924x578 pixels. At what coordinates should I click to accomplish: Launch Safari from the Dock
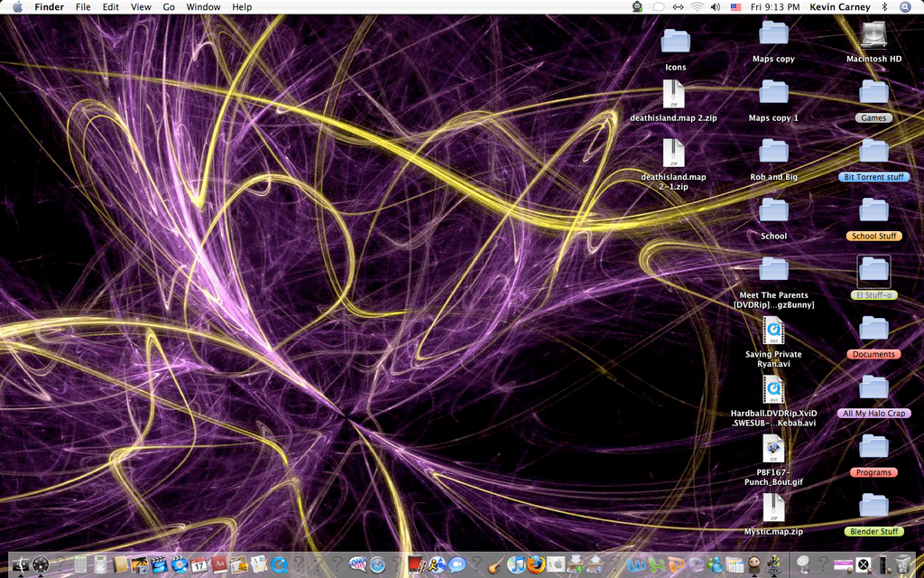pyautogui.click(x=378, y=564)
